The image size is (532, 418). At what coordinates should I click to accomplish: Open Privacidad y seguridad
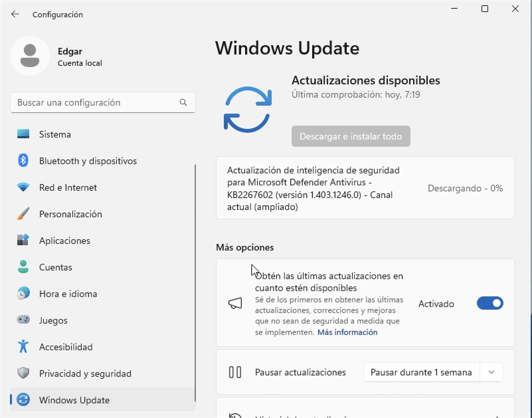coord(103,373)
